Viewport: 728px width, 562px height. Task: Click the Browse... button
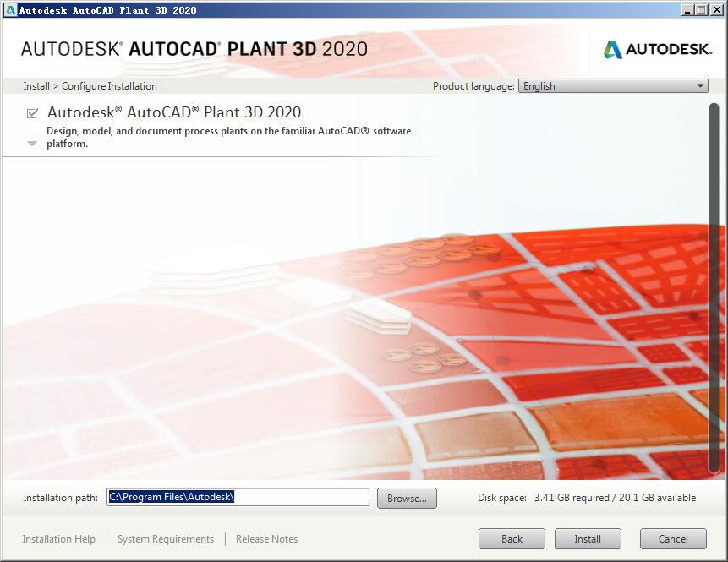tap(407, 499)
